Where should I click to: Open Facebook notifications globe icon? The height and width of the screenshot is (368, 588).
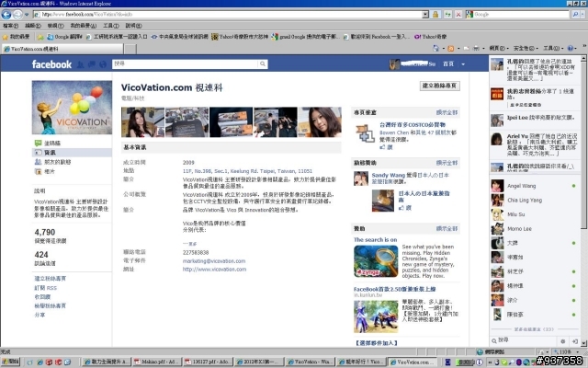point(103,64)
